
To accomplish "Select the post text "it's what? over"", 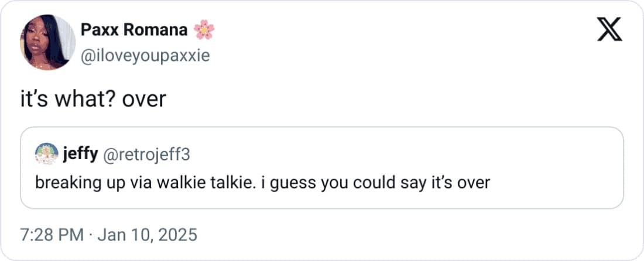I will click(93, 99).
